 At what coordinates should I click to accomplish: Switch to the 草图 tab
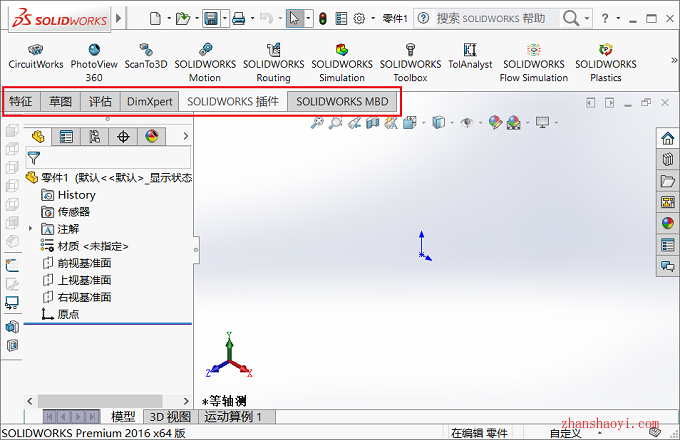pyautogui.click(x=60, y=101)
